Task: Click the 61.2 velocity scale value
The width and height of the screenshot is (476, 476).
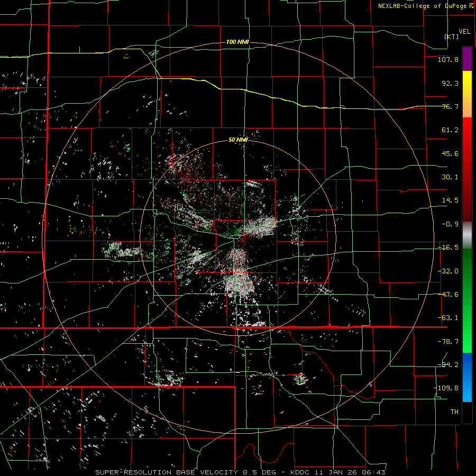Action: 450,130
